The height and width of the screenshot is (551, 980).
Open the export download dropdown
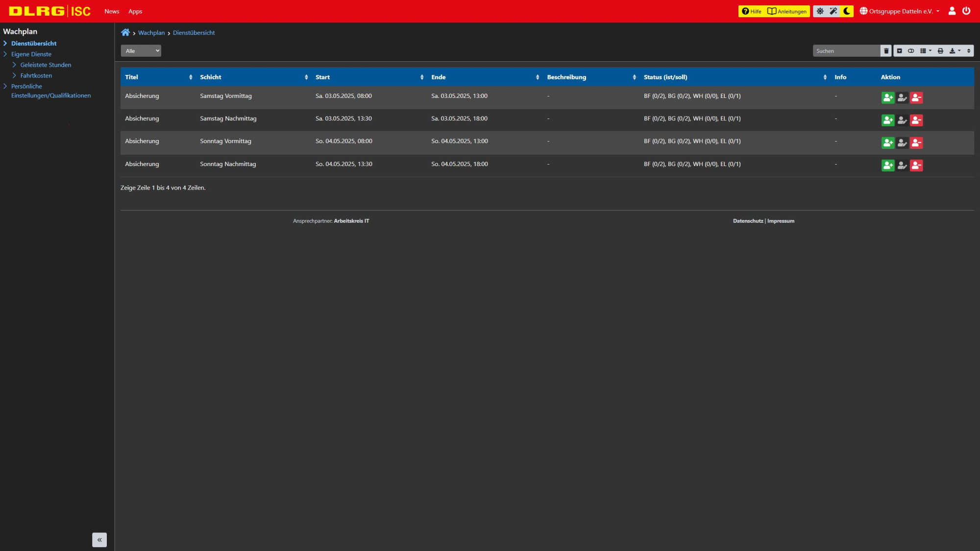pos(955,51)
